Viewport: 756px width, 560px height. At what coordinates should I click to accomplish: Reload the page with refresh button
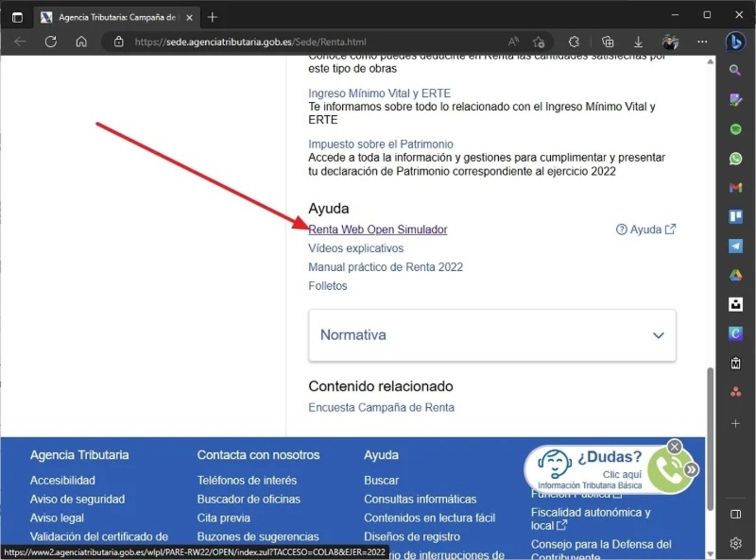(x=51, y=41)
